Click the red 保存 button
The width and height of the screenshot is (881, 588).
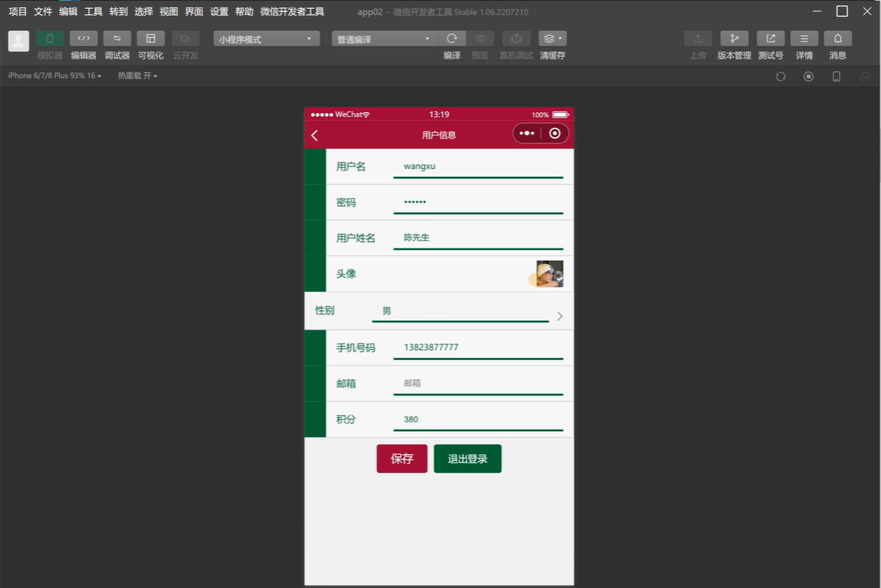[402, 459]
